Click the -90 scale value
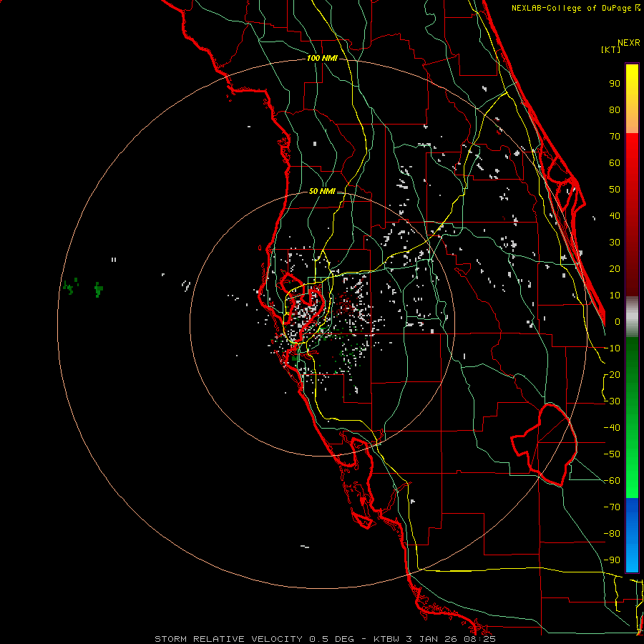644x644 pixels. pyautogui.click(x=612, y=560)
